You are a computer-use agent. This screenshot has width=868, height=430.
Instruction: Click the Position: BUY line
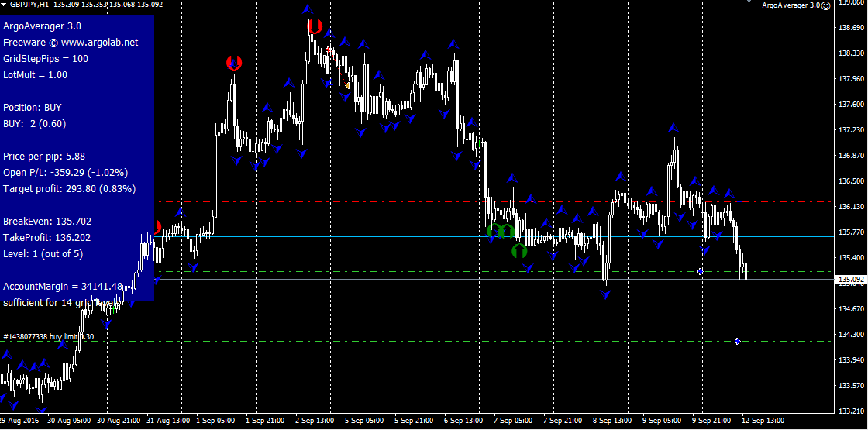pyautogui.click(x=33, y=108)
